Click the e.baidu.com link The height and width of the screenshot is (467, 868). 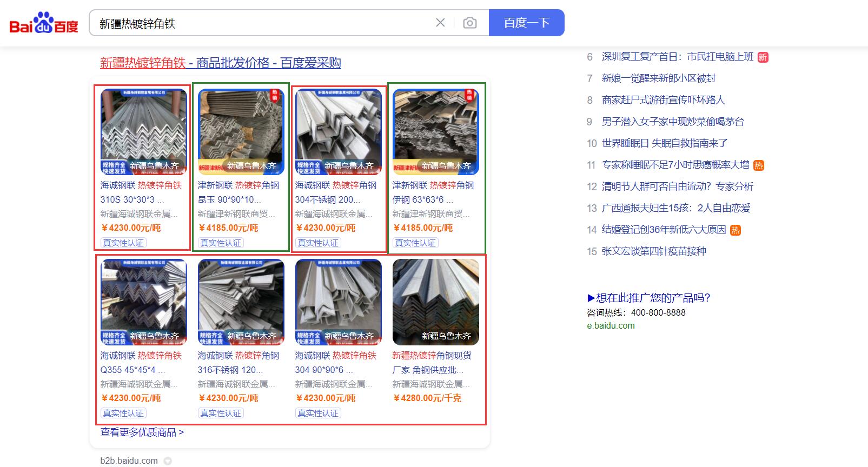[x=611, y=325]
